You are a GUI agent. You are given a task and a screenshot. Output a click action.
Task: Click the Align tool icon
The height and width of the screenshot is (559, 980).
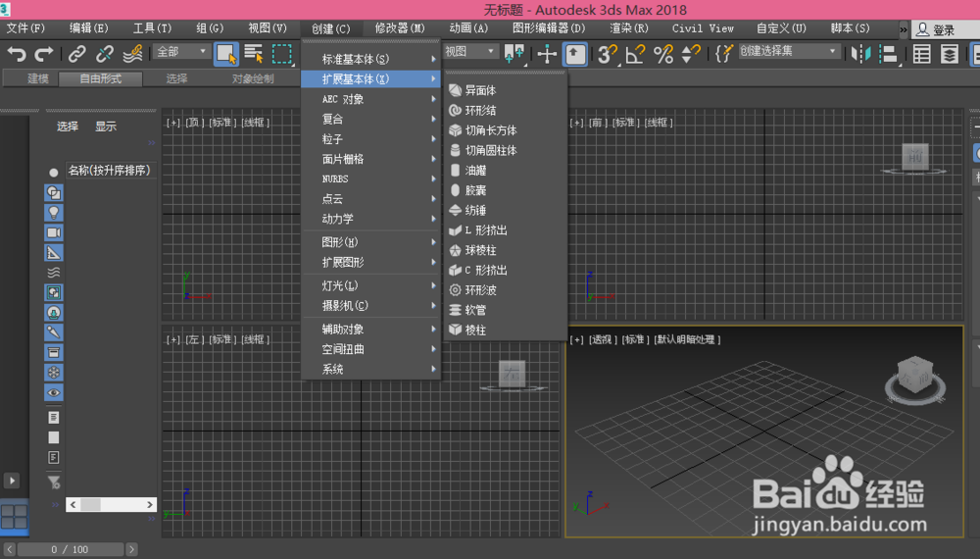[x=888, y=54]
